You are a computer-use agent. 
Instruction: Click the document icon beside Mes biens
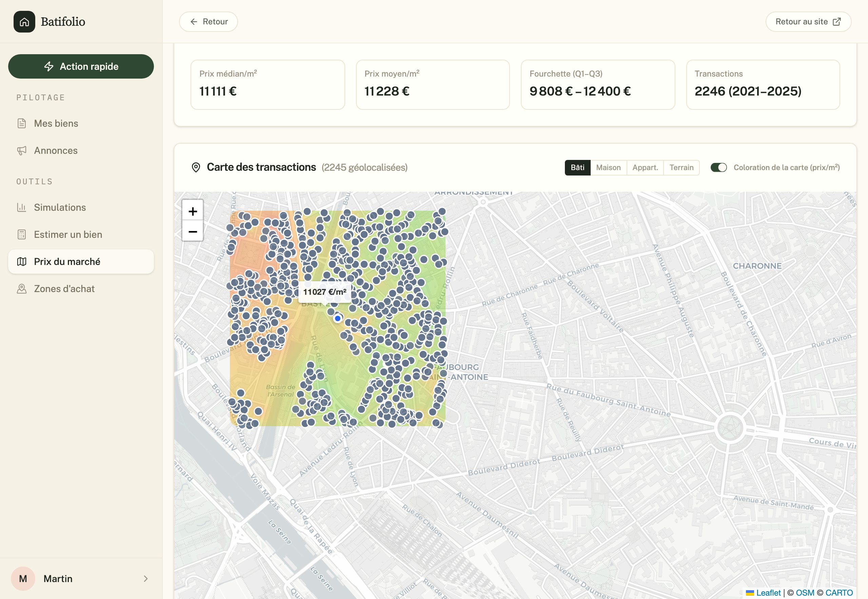(22, 123)
